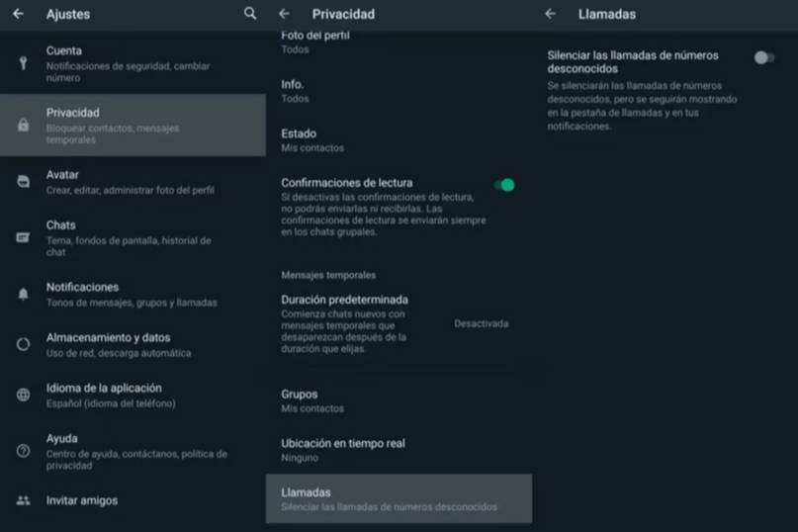Image resolution: width=798 pixels, height=532 pixels.
Task: Go back from the Llamadas screen
Action: pos(551,14)
